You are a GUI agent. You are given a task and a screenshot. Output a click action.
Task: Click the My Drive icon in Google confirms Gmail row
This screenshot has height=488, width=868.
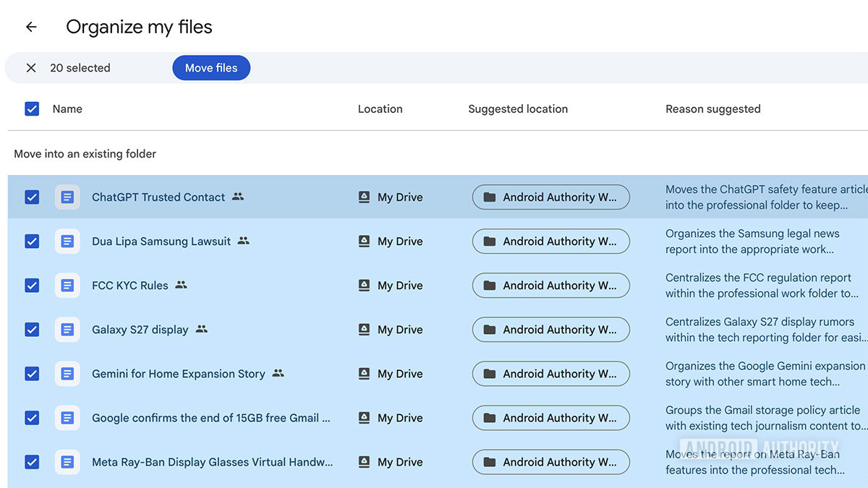click(x=365, y=418)
